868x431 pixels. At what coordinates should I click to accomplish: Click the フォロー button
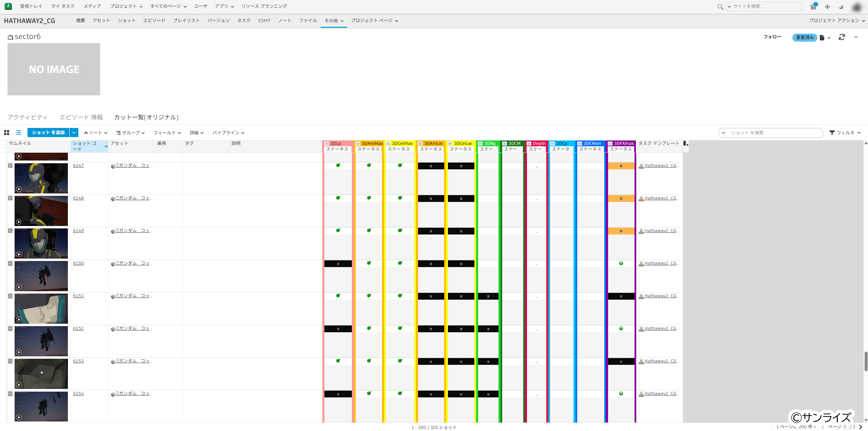pos(772,37)
